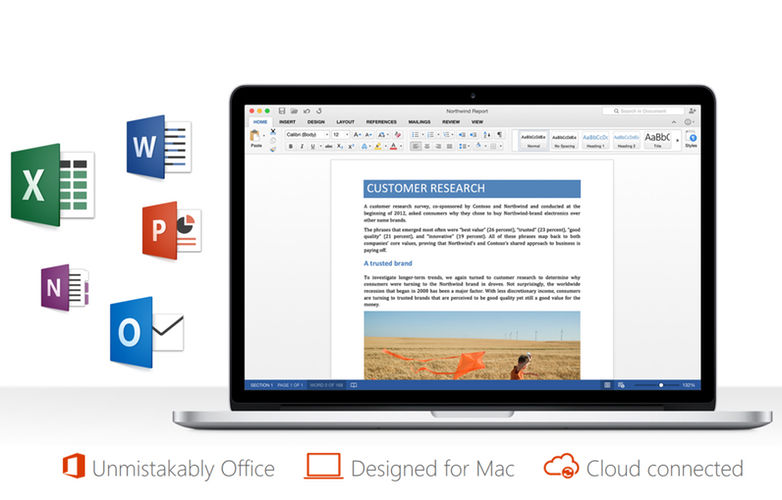The image size is (782, 500).
Task: Click the Paste clipboard icon
Action: pos(255,136)
